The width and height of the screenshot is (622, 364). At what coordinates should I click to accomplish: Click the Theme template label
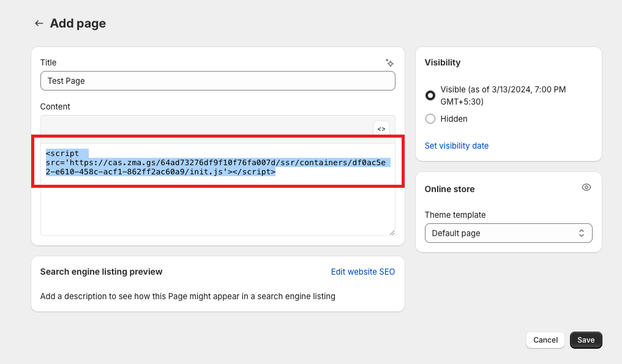point(455,215)
